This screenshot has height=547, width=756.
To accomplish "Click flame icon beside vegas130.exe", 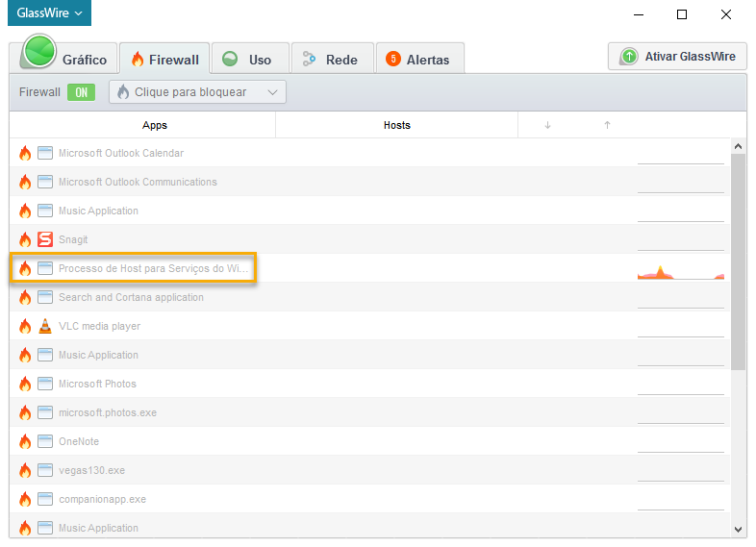I will click(x=25, y=470).
